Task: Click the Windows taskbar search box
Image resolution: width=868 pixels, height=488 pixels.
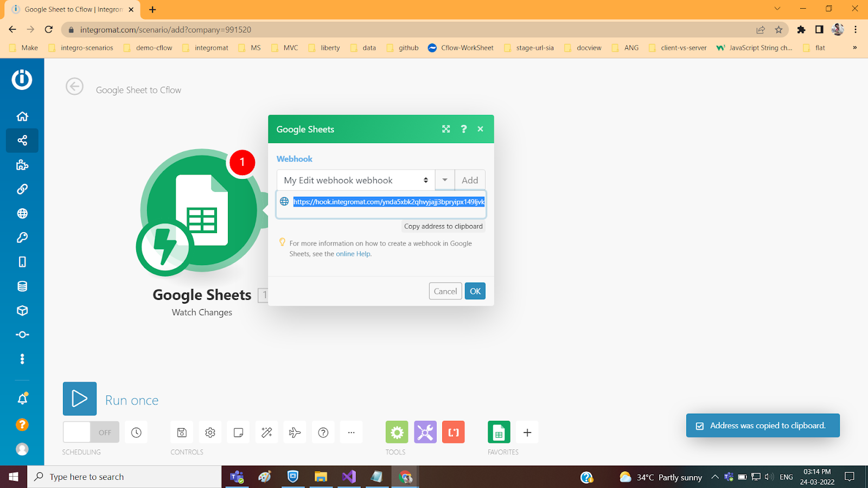Action: tap(124, 477)
